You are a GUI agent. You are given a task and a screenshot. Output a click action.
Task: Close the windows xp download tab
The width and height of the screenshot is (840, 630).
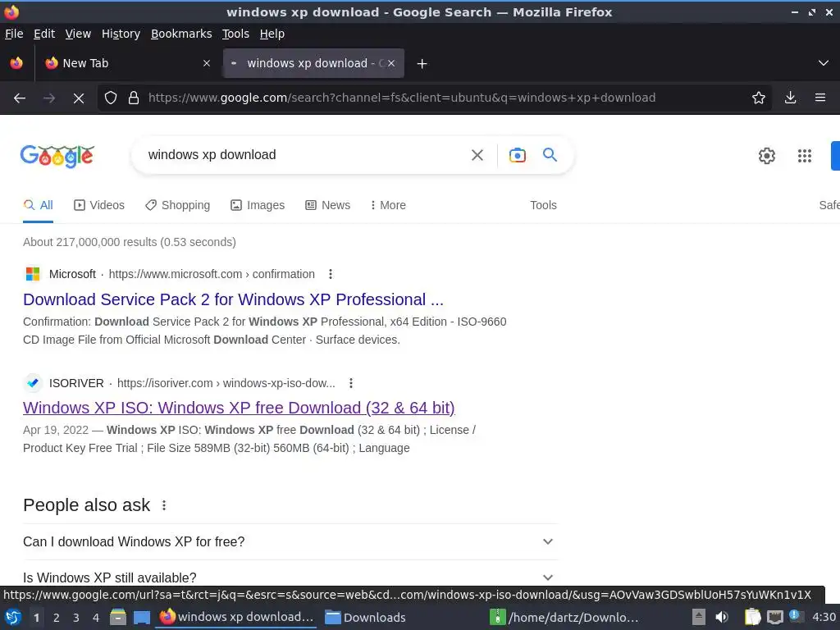[x=391, y=63]
